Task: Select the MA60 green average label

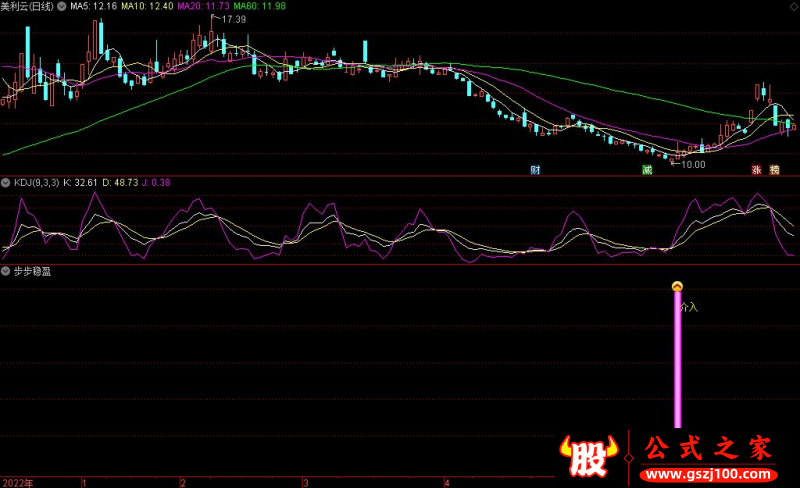Action: coord(261,6)
